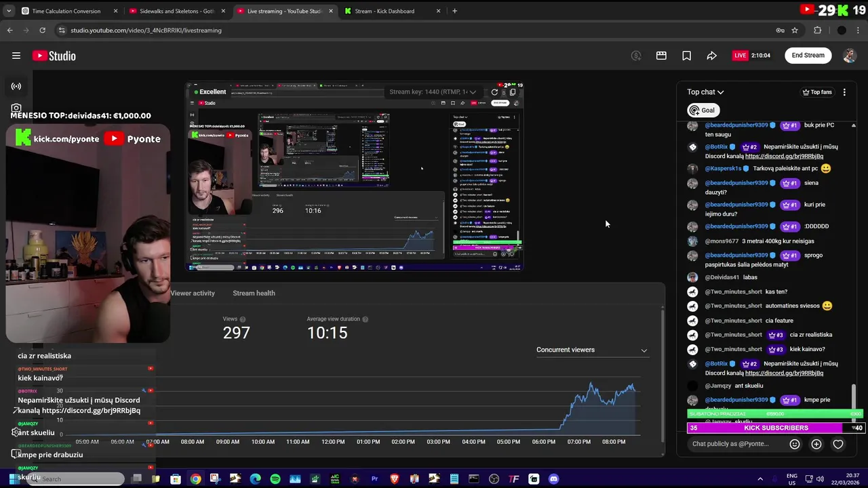This screenshot has height=488, width=868.
Task: Click the 10:15 average view duration value
Action: point(327,332)
